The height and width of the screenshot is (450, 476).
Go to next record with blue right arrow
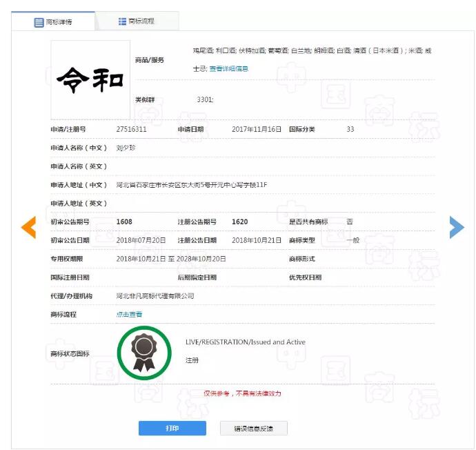(x=456, y=227)
